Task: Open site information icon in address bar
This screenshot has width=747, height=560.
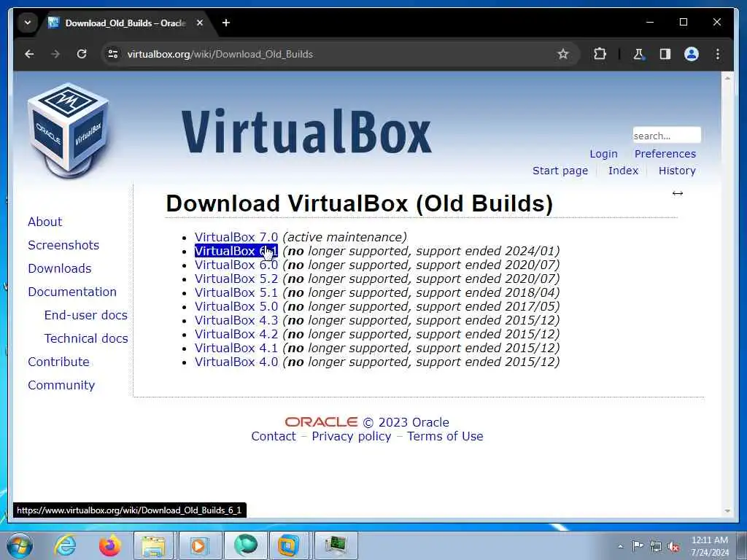Action: click(113, 54)
